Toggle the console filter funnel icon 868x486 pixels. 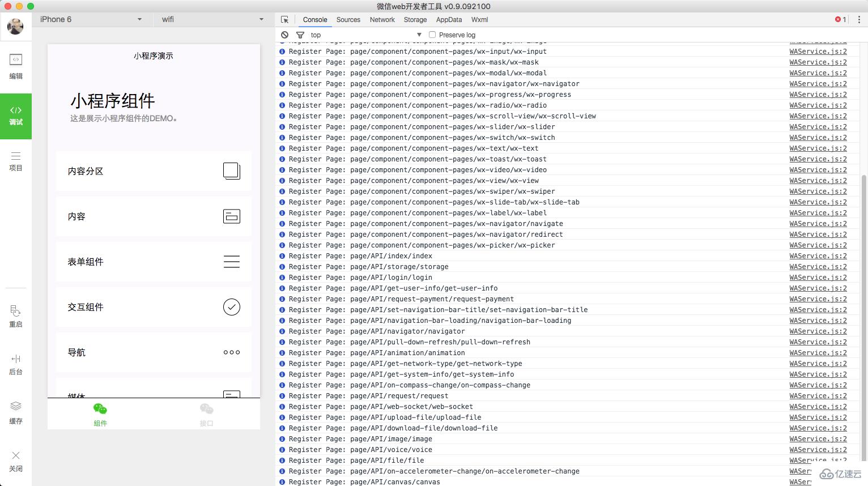(300, 35)
